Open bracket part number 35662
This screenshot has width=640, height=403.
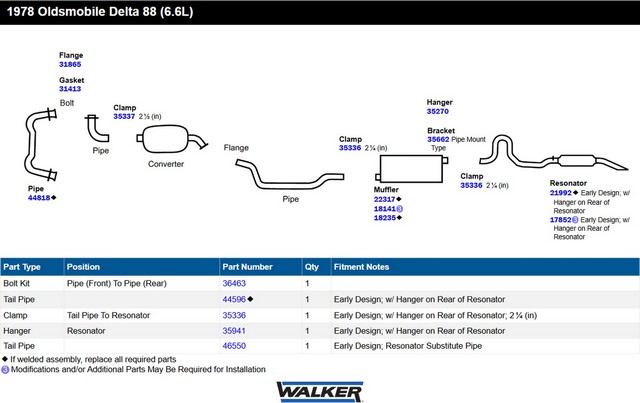pos(438,139)
